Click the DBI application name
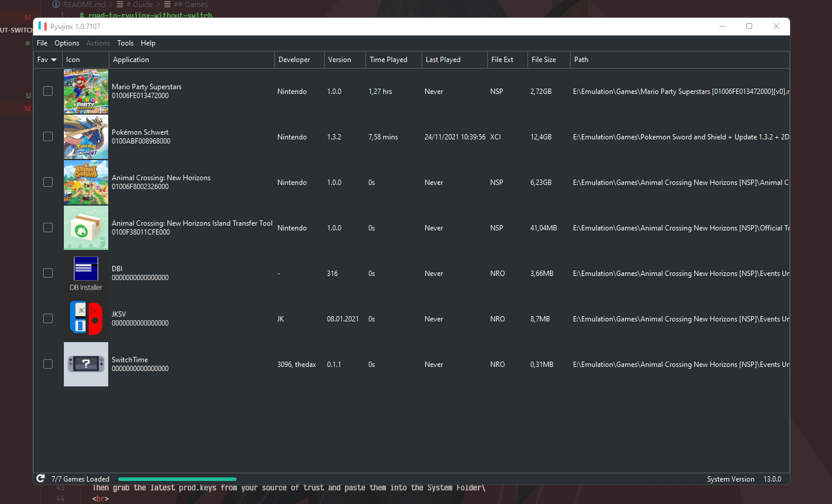Viewport: 832px width, 504px height. click(x=117, y=269)
